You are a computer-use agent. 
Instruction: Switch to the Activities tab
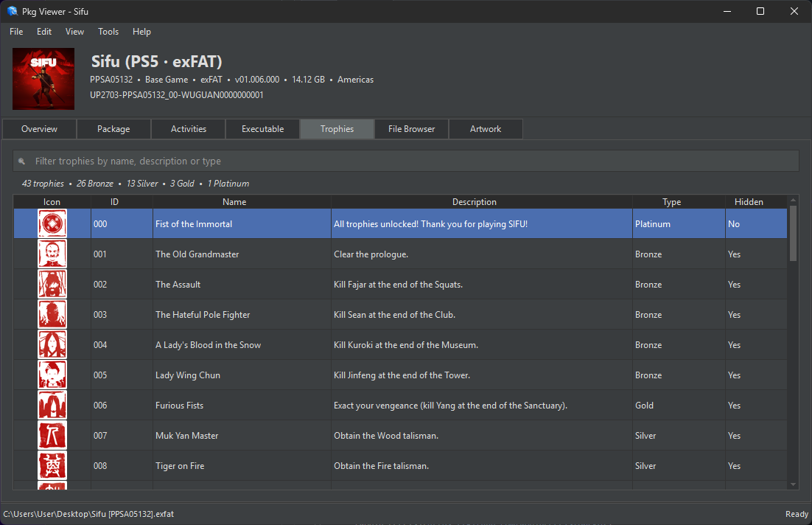[x=189, y=129]
